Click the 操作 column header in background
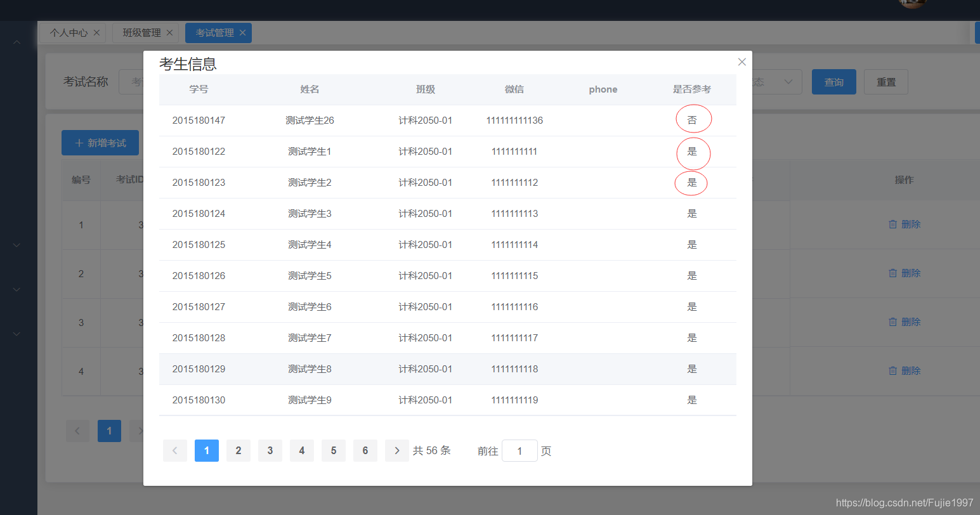This screenshot has height=515, width=980. click(904, 180)
